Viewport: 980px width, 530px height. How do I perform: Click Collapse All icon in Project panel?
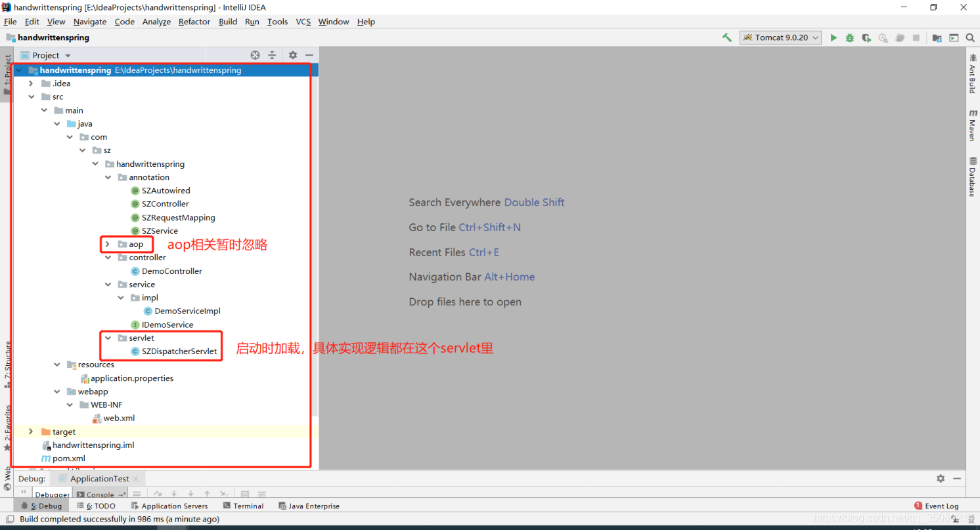click(272, 55)
